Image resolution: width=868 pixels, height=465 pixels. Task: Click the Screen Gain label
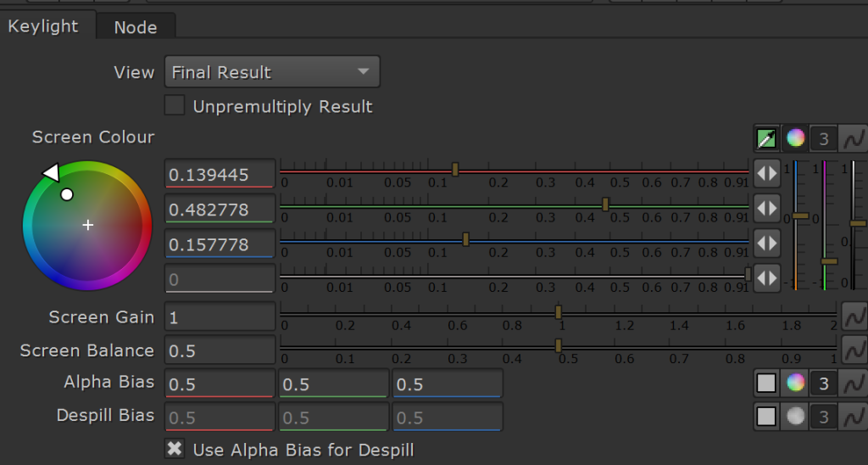click(x=102, y=317)
